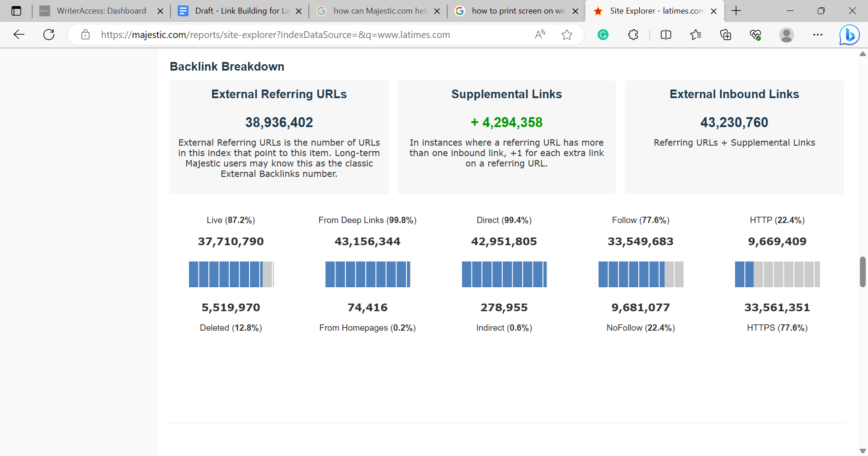Viewport: 868px width, 456px height.
Task: Open the Settings and more menu
Action: tap(818, 34)
